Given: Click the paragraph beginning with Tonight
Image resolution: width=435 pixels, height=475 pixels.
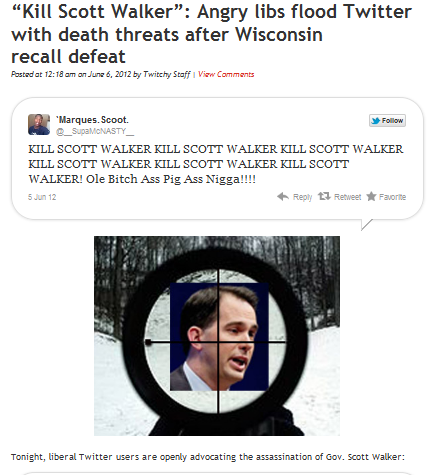Looking at the screenshot, I should point(208,457).
